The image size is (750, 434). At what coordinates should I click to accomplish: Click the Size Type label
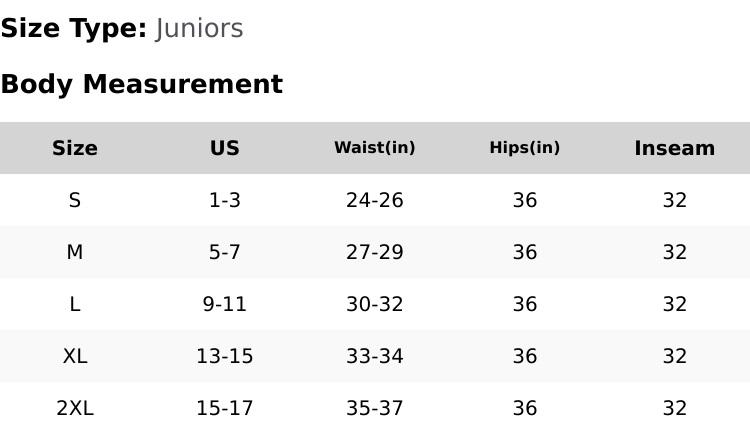coord(73,28)
